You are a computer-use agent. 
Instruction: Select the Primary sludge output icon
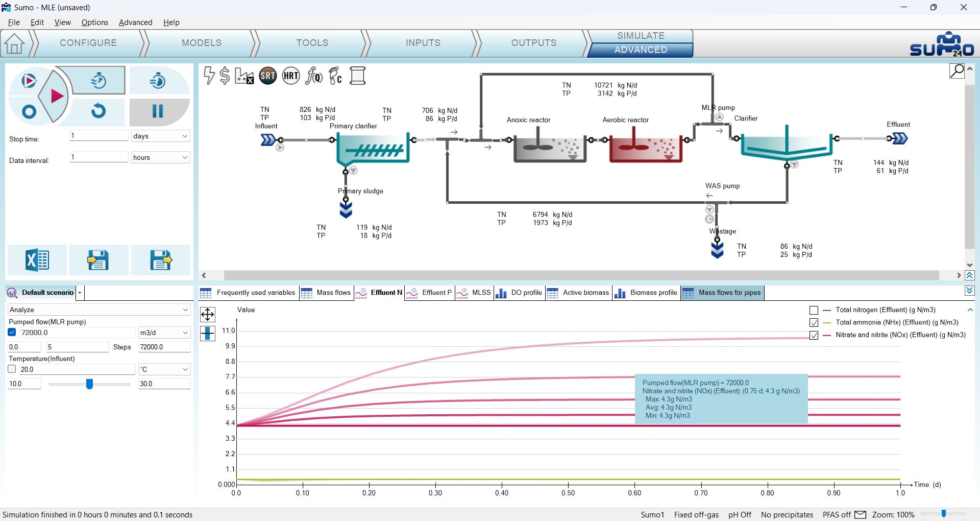(346, 209)
